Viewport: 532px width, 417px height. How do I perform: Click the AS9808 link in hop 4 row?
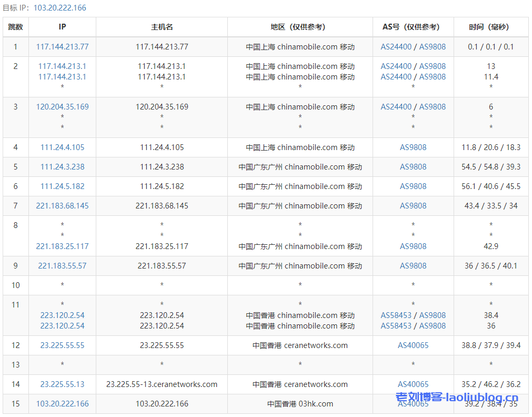coord(413,147)
